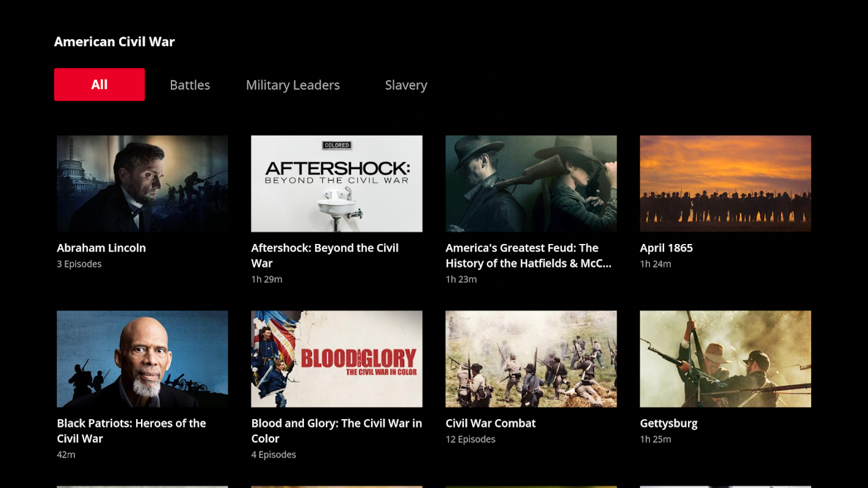Click Blood and Glory: The Civil War in Color title

click(337, 431)
